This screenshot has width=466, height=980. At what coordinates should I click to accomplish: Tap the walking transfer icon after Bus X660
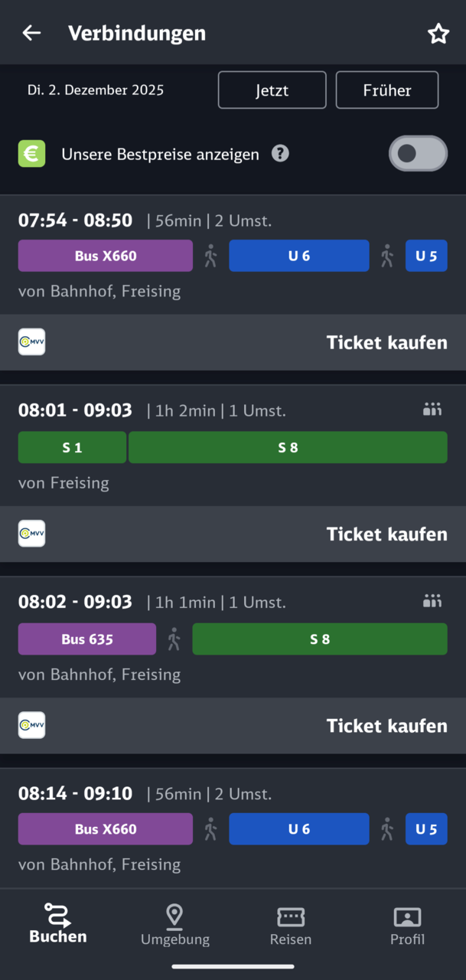pos(210,256)
